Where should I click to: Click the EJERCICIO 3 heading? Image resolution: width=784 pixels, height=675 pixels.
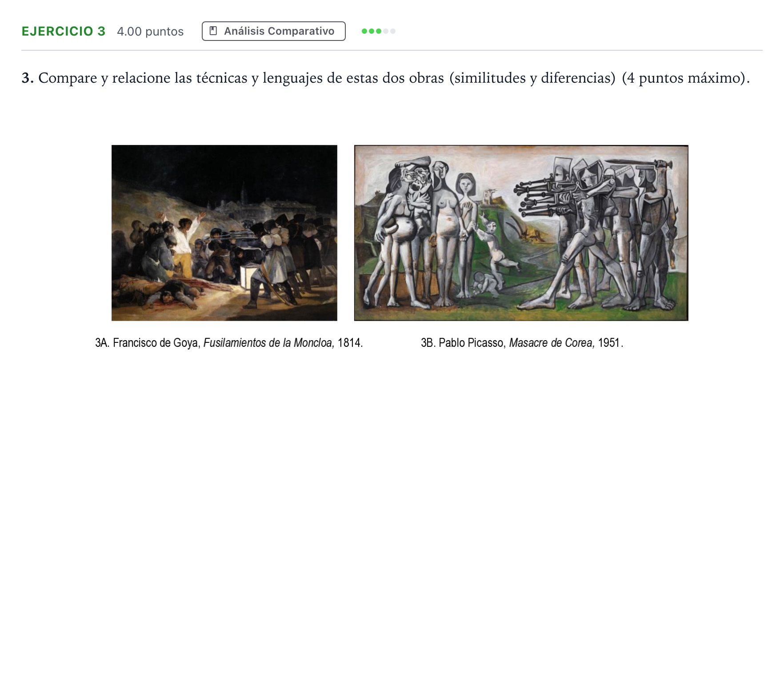click(x=64, y=31)
